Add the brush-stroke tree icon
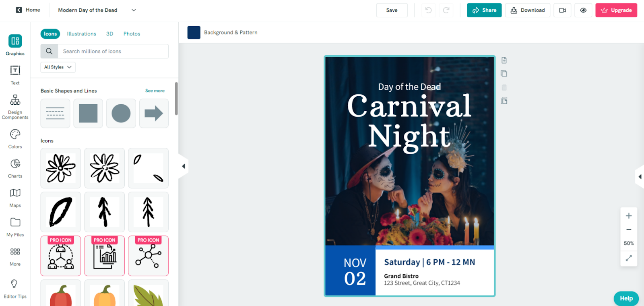Image resolution: width=644 pixels, height=306 pixels. pos(105,212)
